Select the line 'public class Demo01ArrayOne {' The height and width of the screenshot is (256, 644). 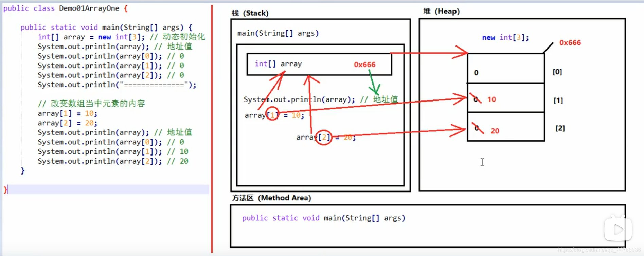(66, 8)
